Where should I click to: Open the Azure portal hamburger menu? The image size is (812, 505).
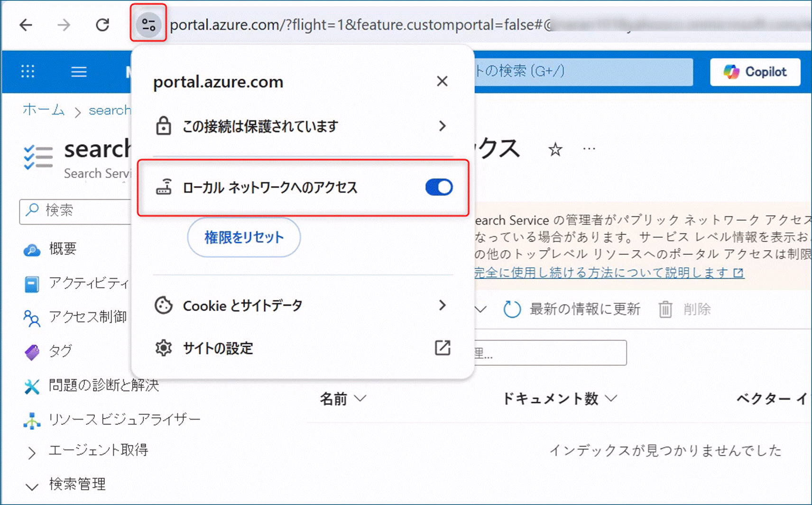pyautogui.click(x=79, y=72)
